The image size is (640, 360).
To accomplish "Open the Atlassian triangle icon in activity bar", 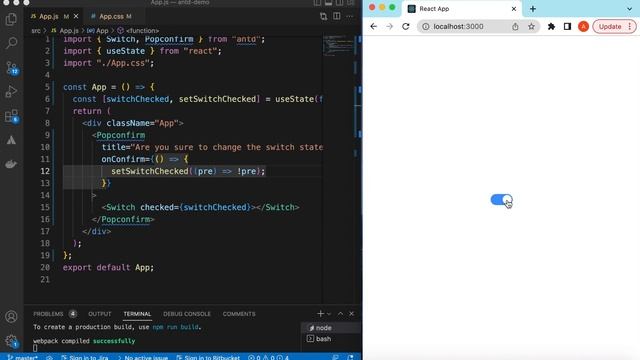I will [11, 140].
